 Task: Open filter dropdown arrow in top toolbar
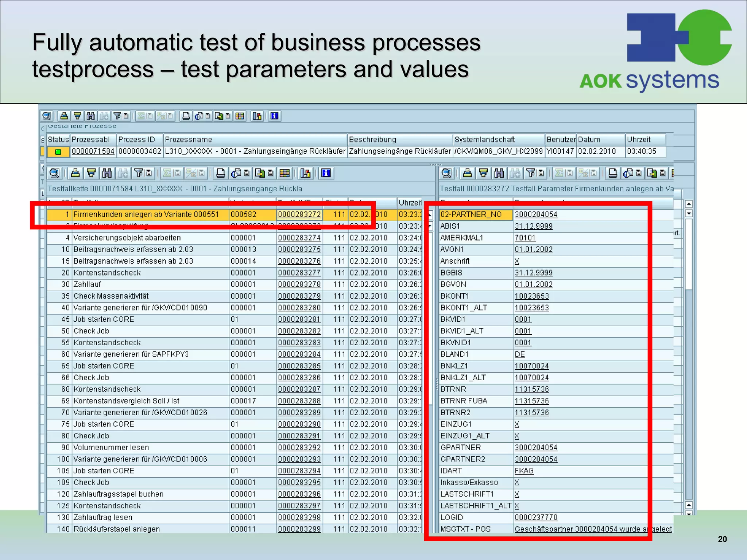[x=126, y=116]
